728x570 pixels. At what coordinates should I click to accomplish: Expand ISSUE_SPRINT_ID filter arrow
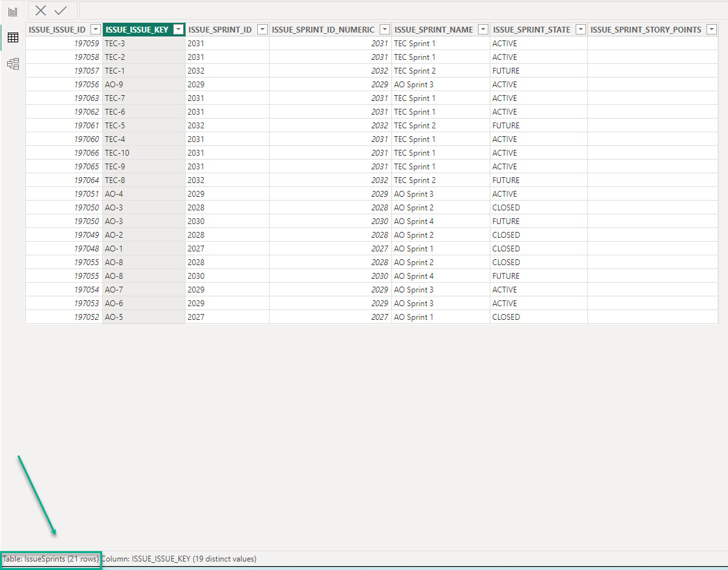(x=262, y=29)
